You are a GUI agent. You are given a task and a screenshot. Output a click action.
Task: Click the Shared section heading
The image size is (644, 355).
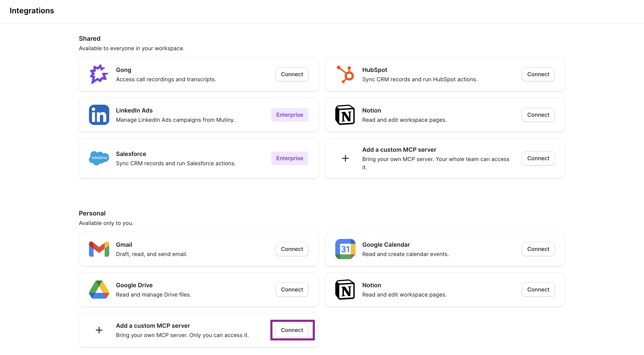coord(89,39)
